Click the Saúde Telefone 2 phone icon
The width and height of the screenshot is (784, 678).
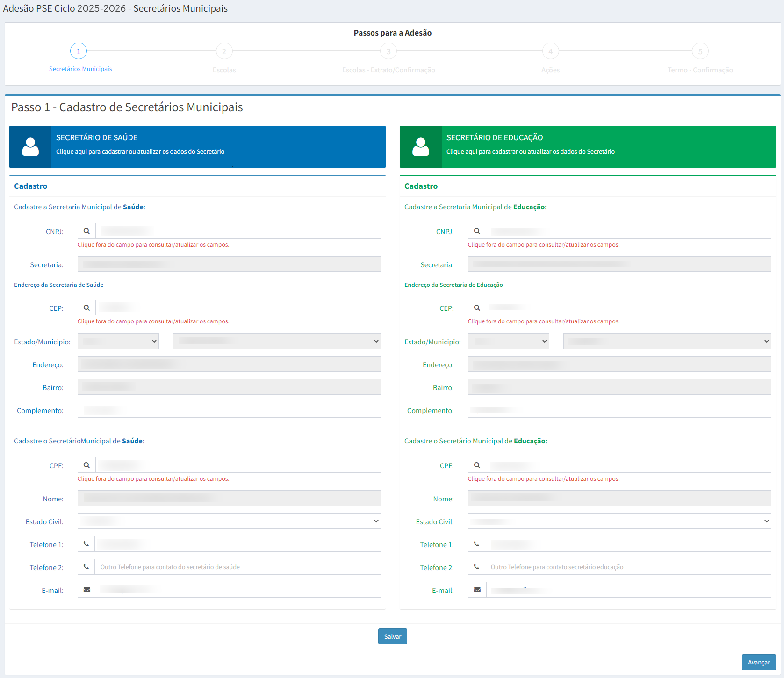pyautogui.click(x=86, y=567)
